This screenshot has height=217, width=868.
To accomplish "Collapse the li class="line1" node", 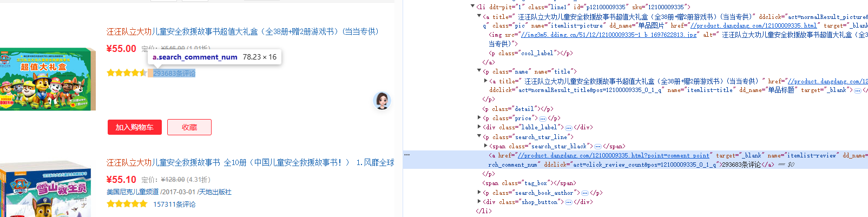I will (472, 6).
